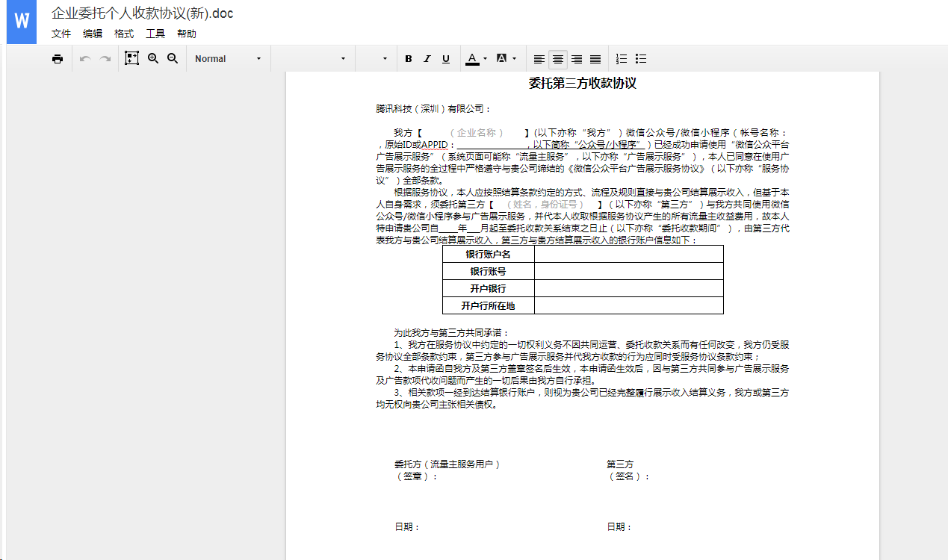The image size is (948, 560).
Task: Undo the last action
Action: (85, 59)
